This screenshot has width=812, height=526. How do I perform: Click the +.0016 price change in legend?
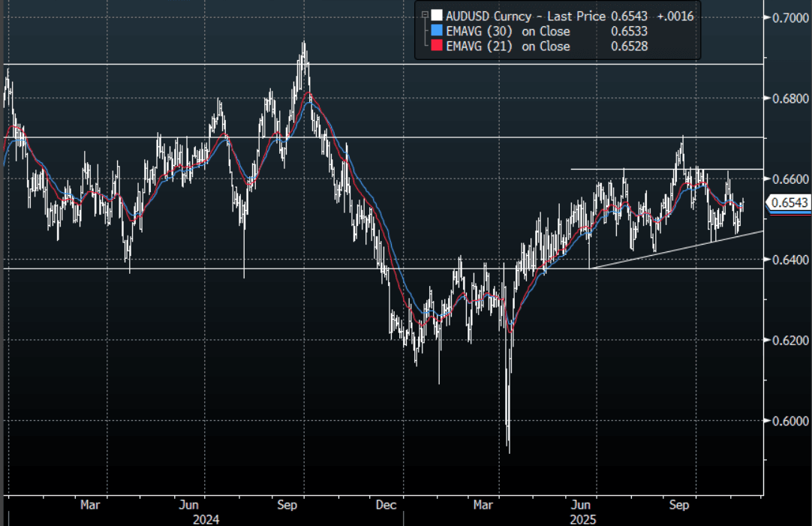(x=674, y=16)
